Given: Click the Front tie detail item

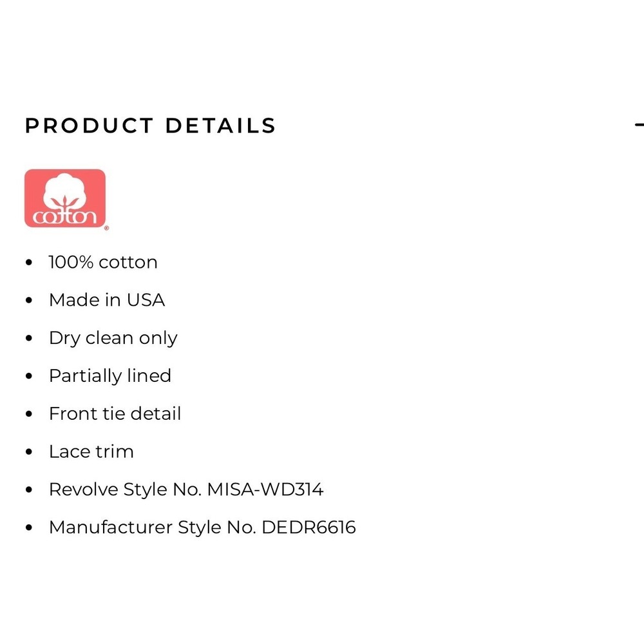Looking at the screenshot, I should tap(115, 413).
